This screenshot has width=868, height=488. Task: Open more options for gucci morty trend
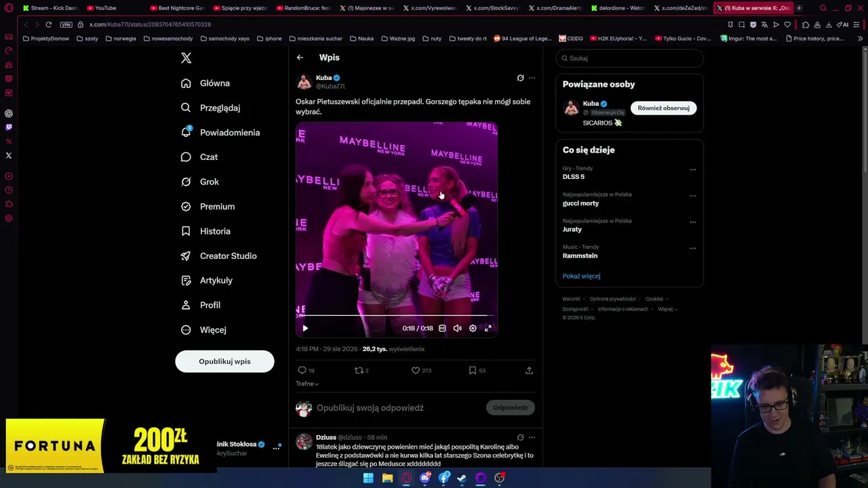[x=692, y=196]
